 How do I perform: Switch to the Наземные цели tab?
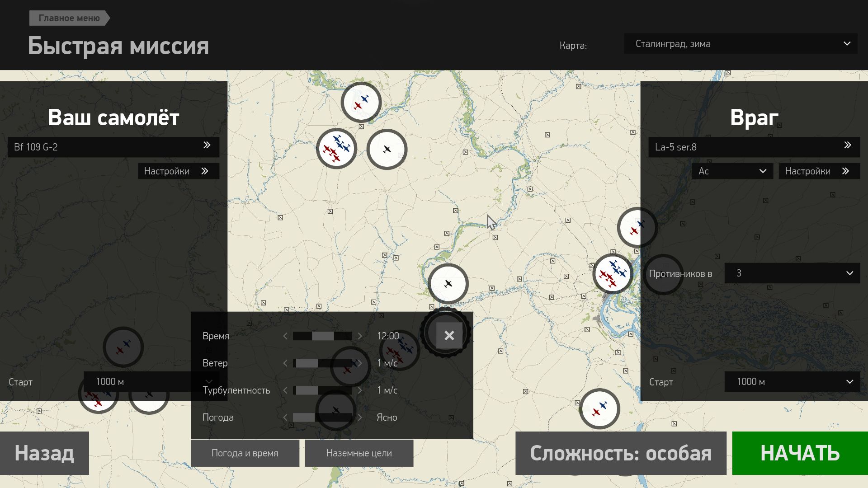[x=359, y=453]
